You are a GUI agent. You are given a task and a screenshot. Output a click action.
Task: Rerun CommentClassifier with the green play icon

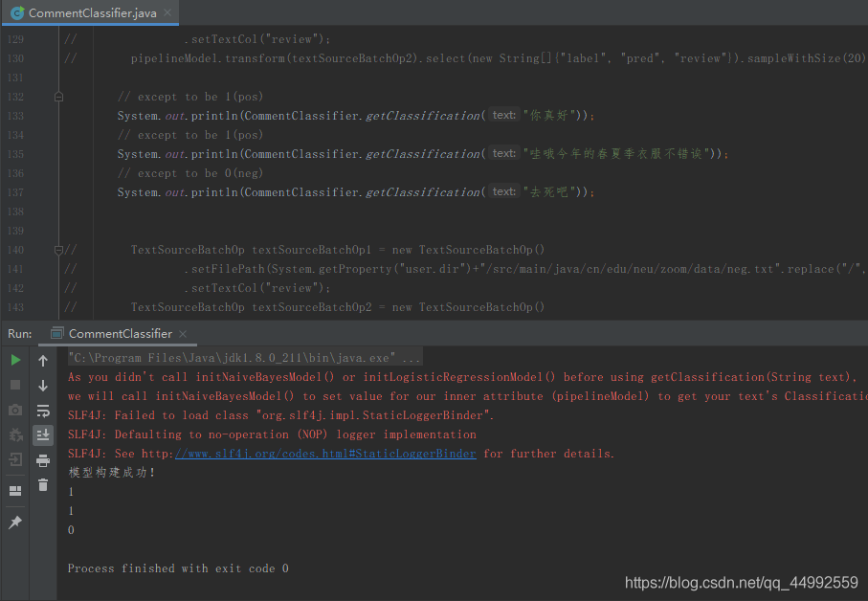coord(15,360)
